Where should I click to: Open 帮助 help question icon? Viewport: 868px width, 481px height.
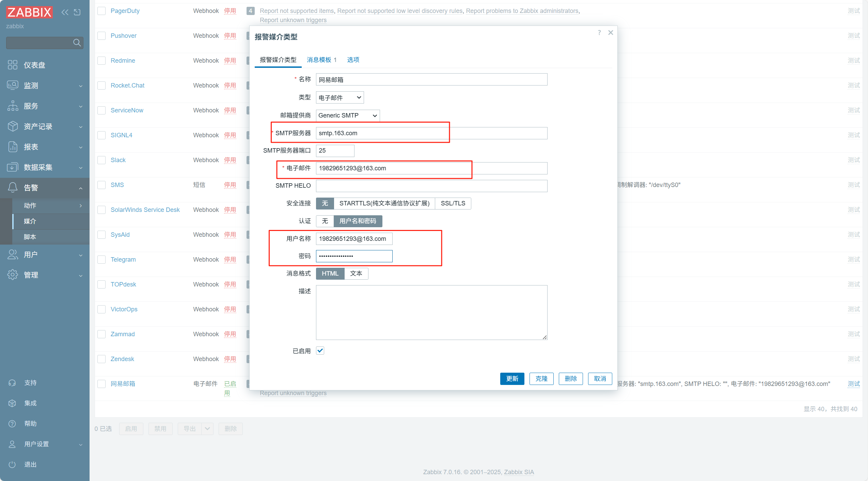click(12, 423)
